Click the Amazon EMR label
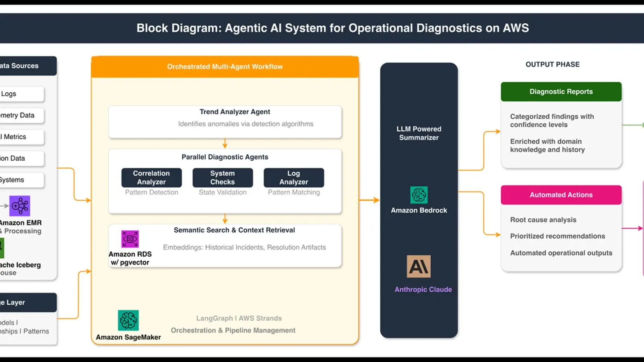This screenshot has width=644, height=362. (x=21, y=223)
